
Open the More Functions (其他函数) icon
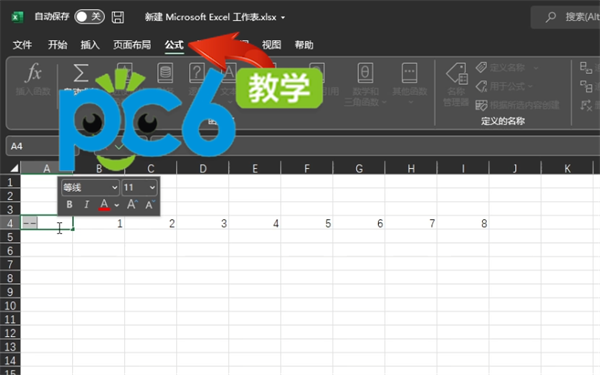409,73
